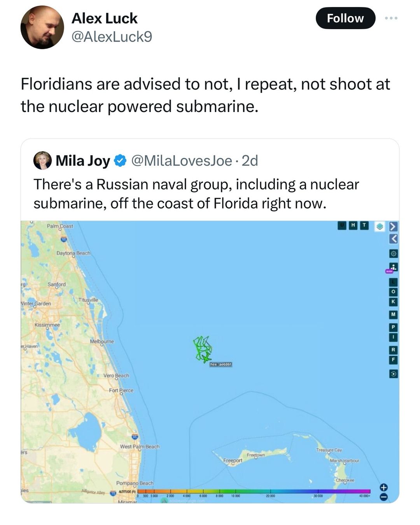The width and height of the screenshot is (420, 525).
Task: Open the stats podium icon
Action: tap(394, 267)
